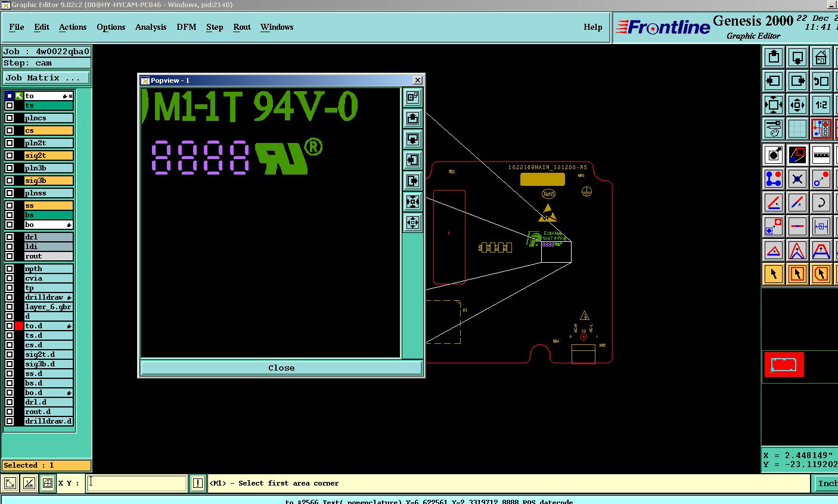Click the red board overview thumbnail

click(784, 365)
